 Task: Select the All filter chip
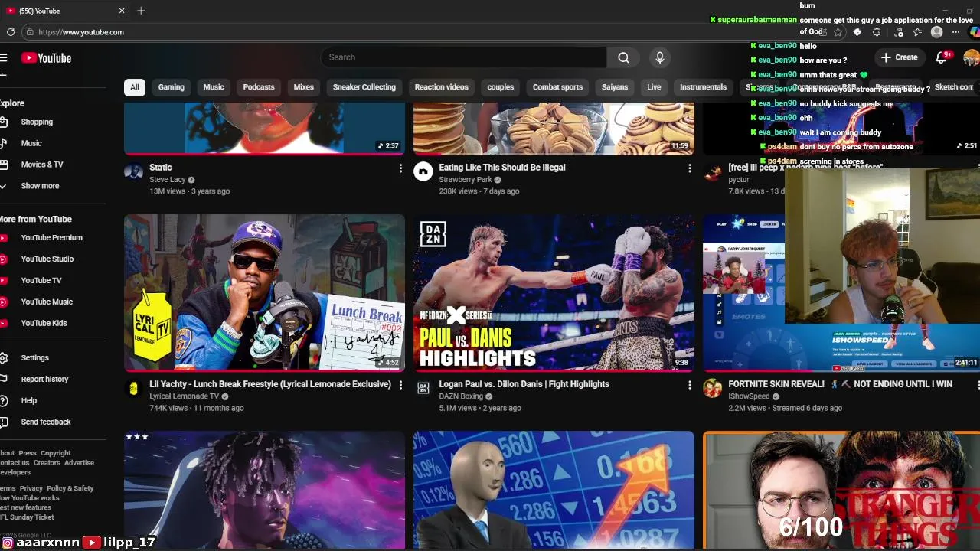[135, 87]
